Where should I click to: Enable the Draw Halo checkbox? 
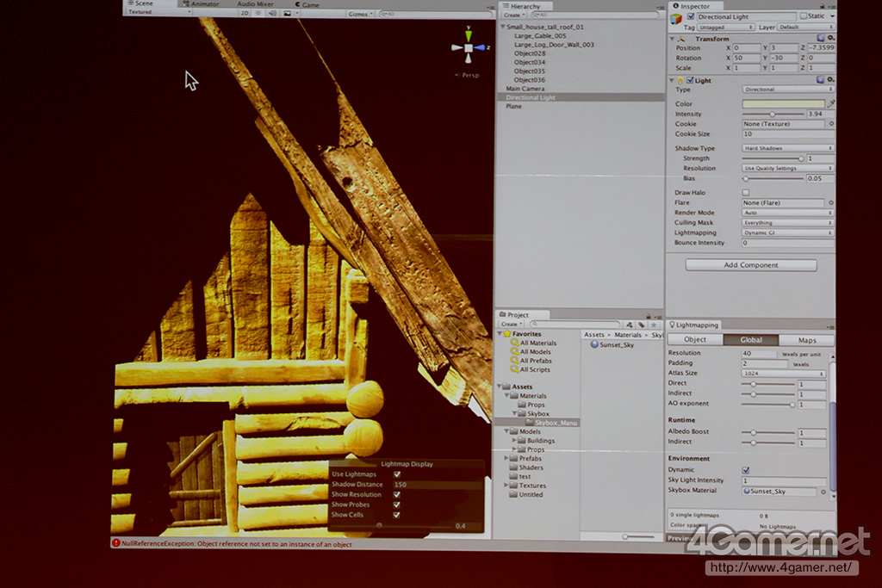point(746,192)
